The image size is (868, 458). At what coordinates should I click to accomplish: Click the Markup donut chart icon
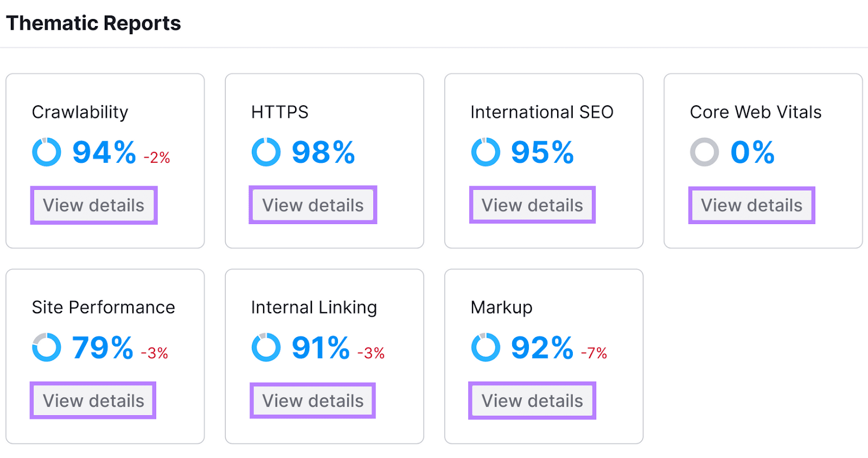click(x=486, y=347)
